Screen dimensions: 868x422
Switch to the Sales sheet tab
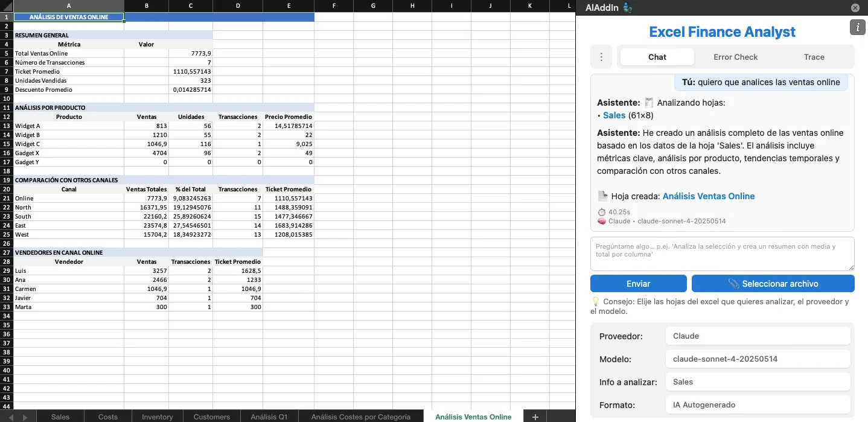(x=60, y=417)
